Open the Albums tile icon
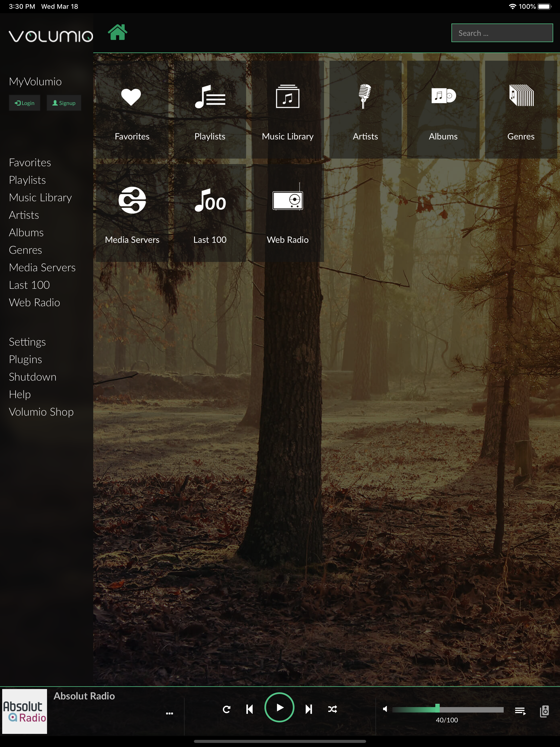 443,96
